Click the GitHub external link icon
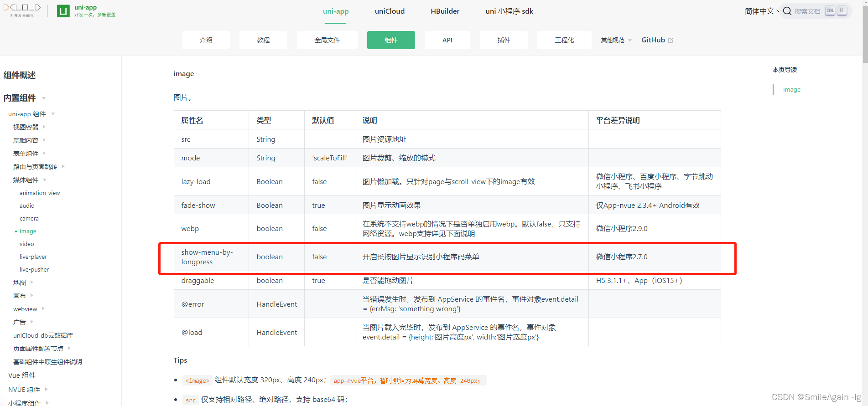868x406 pixels. tap(670, 40)
